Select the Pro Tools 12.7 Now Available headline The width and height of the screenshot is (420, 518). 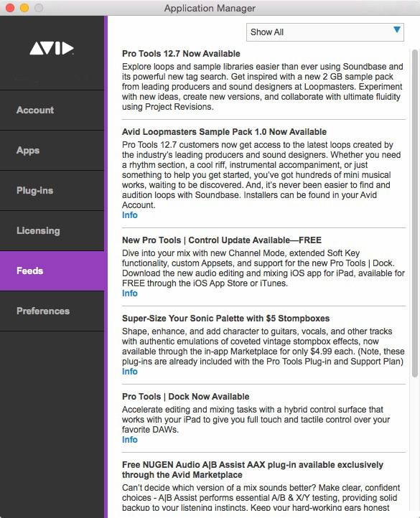(x=181, y=54)
